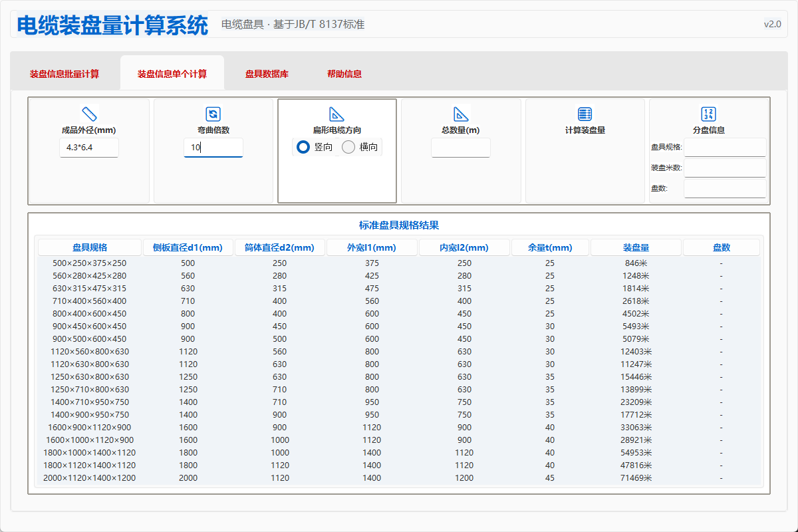Open the 装盘信息批量计算 tab
Screen dimensions: 798x532
(65, 74)
